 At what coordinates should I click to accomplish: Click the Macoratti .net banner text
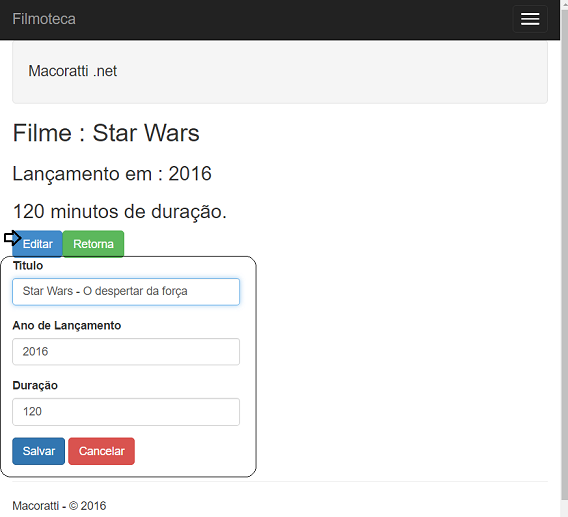click(72, 71)
